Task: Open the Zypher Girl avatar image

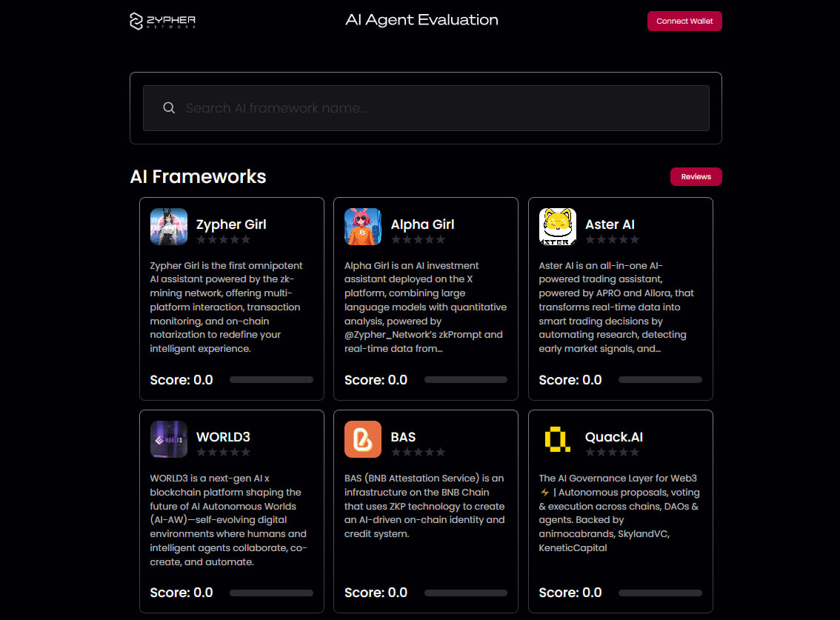Action: pyautogui.click(x=169, y=227)
